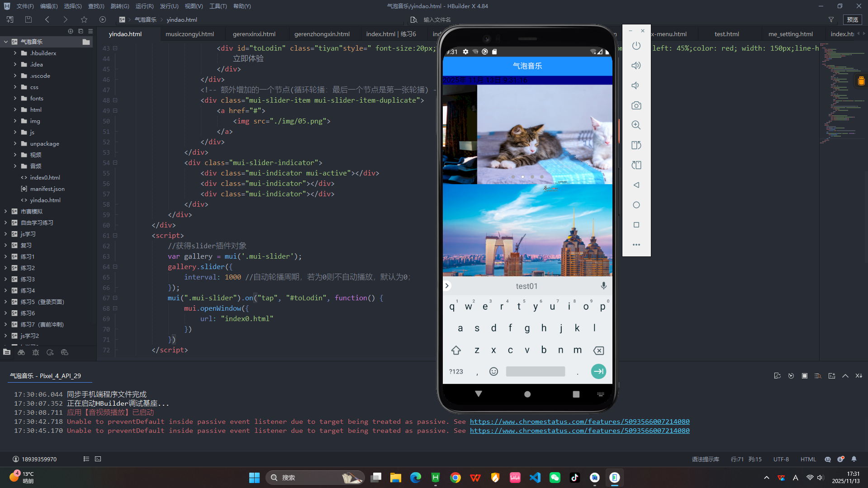Toggle voice input microphone on keyboard

tap(603, 286)
